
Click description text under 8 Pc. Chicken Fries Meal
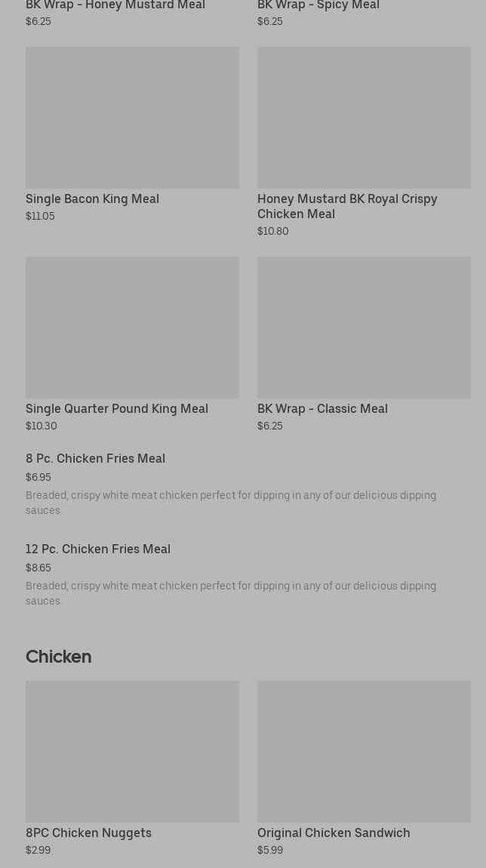[x=231, y=503]
